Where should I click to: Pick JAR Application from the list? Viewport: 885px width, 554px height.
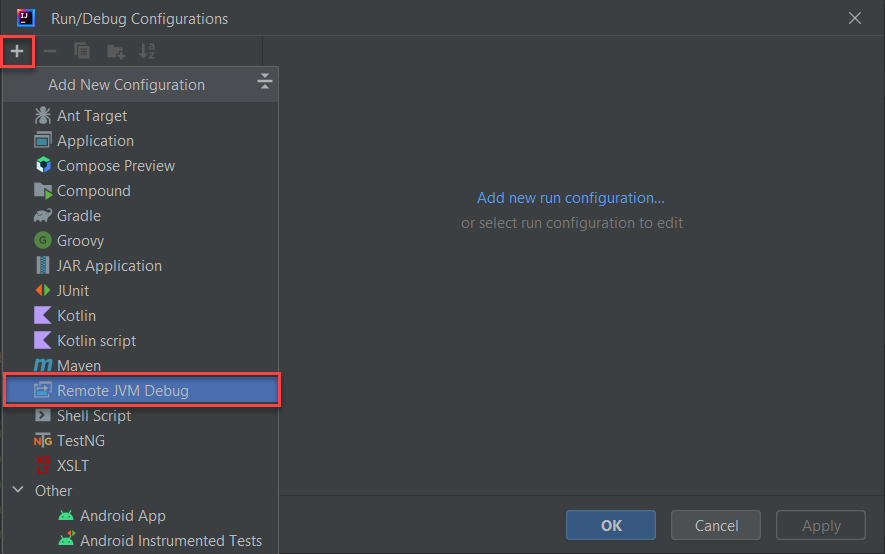pos(141,266)
